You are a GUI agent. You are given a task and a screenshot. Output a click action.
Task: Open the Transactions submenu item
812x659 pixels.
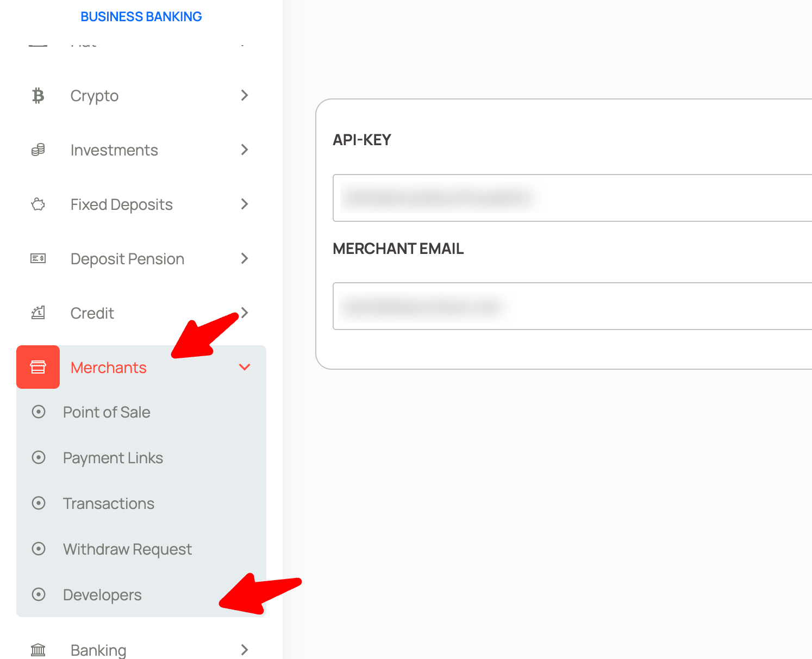coord(109,503)
